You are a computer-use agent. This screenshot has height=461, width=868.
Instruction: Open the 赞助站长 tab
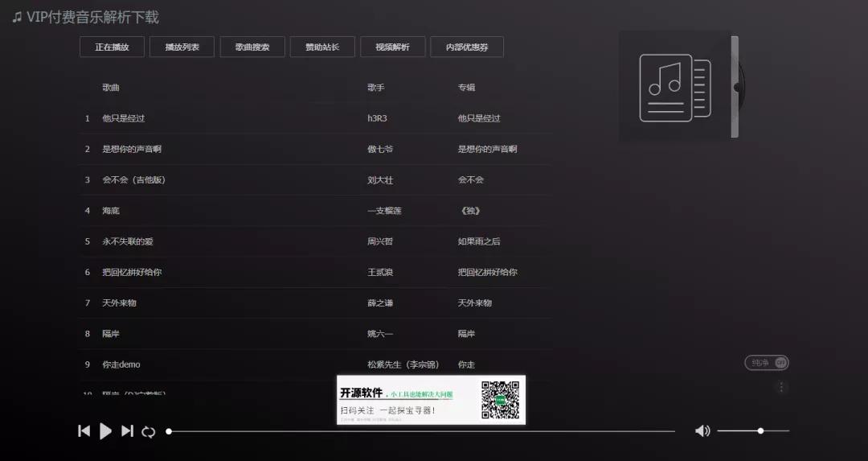coord(322,47)
